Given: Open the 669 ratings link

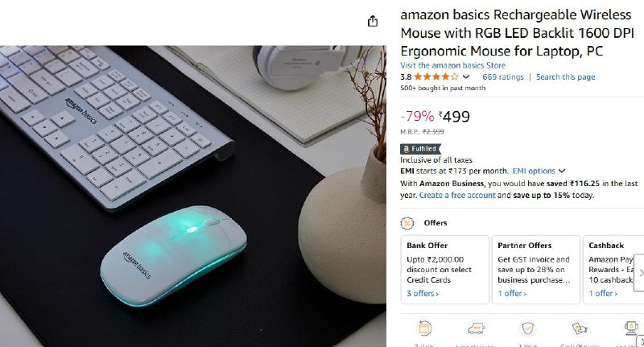Looking at the screenshot, I should pyautogui.click(x=502, y=76).
